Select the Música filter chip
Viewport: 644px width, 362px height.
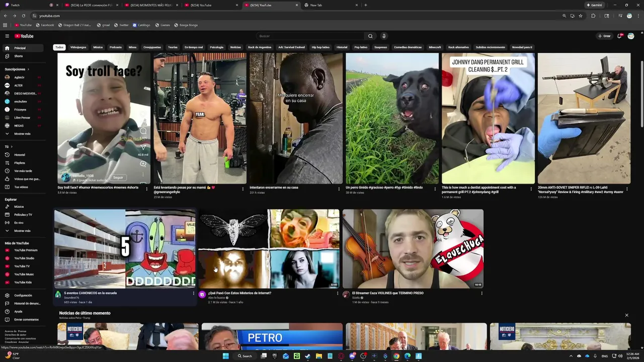tap(98, 47)
